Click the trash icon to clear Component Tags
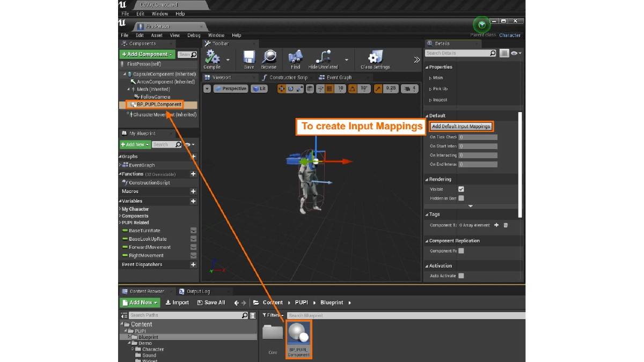 (x=506, y=225)
